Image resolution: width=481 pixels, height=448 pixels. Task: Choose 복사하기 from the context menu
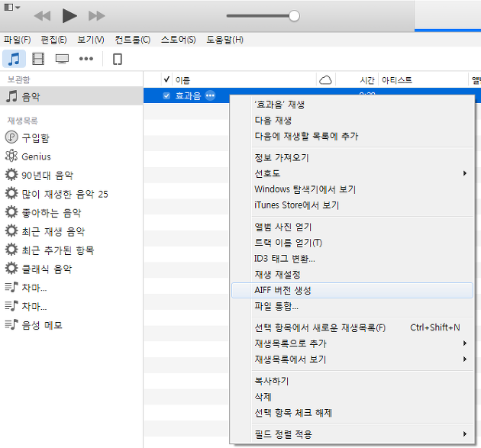point(352,381)
